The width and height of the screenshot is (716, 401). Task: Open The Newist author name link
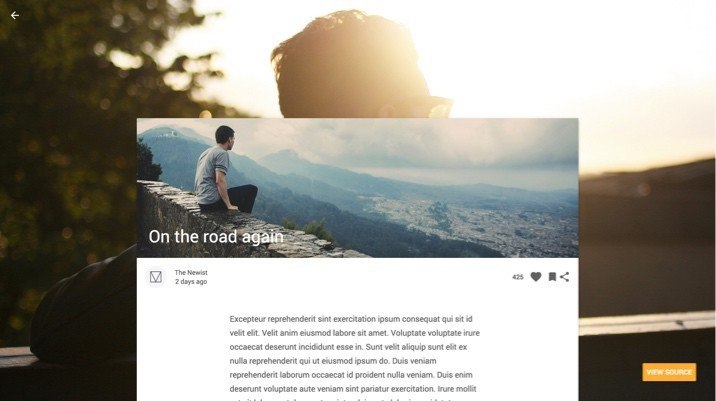click(x=191, y=272)
